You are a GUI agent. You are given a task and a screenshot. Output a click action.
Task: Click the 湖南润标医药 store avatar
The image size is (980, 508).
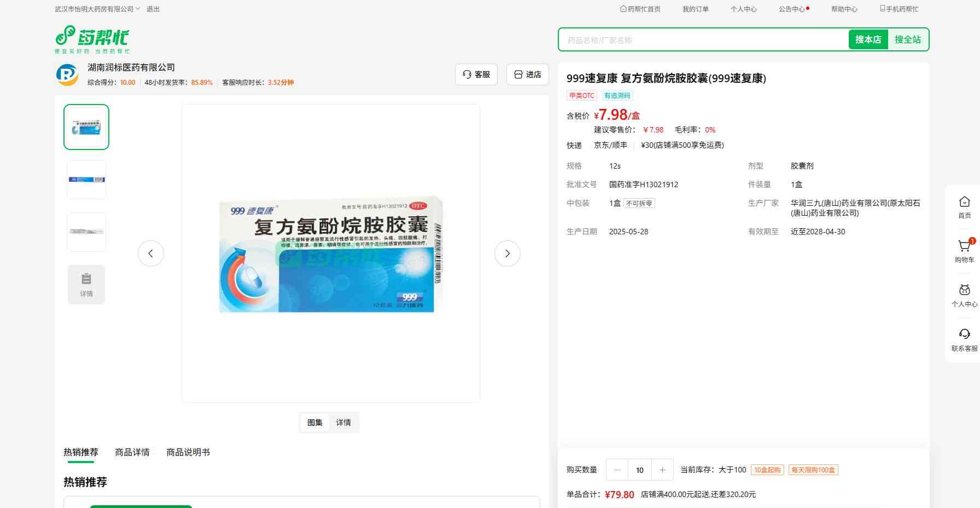point(67,74)
